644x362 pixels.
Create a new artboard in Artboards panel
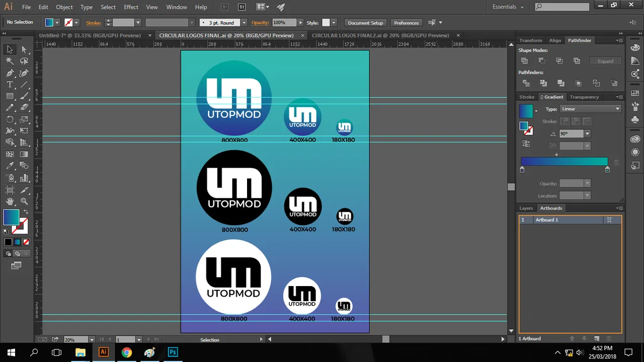[x=597, y=338]
